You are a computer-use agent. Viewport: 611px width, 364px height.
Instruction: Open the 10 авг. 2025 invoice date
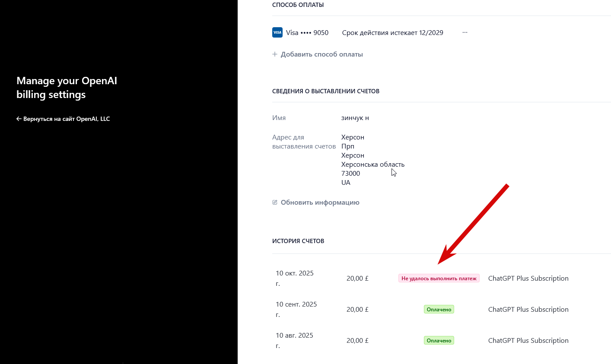[294, 336]
